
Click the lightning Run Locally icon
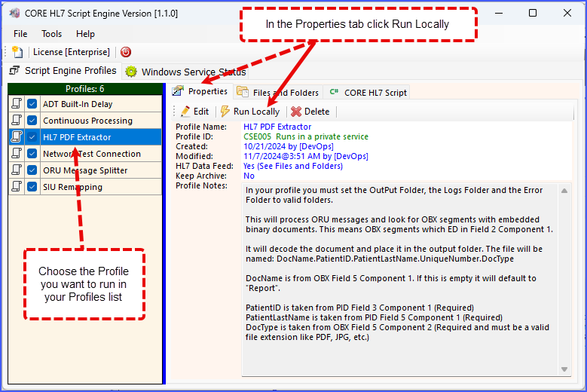(x=225, y=112)
